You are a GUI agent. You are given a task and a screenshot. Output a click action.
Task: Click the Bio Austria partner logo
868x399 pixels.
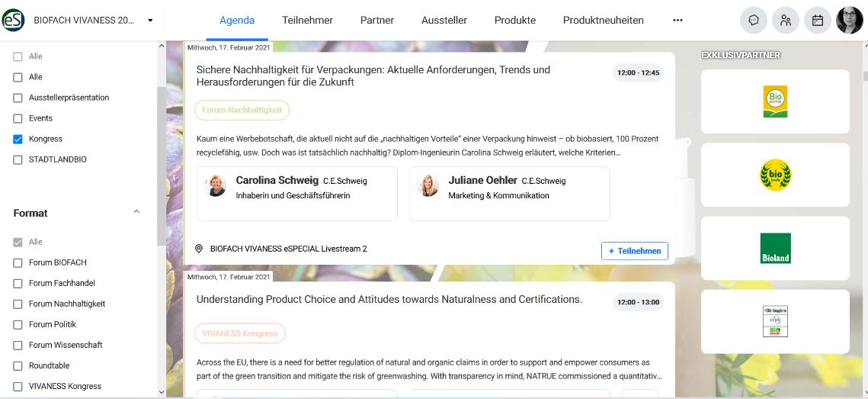coord(775,101)
